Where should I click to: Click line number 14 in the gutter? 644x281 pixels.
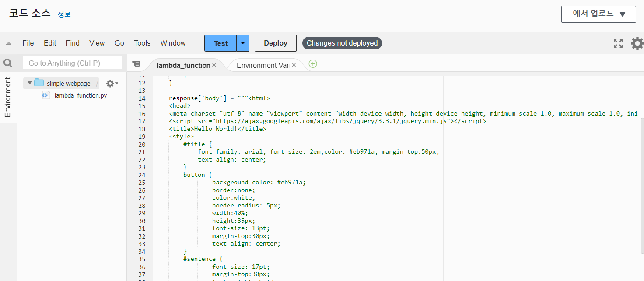[x=142, y=98]
